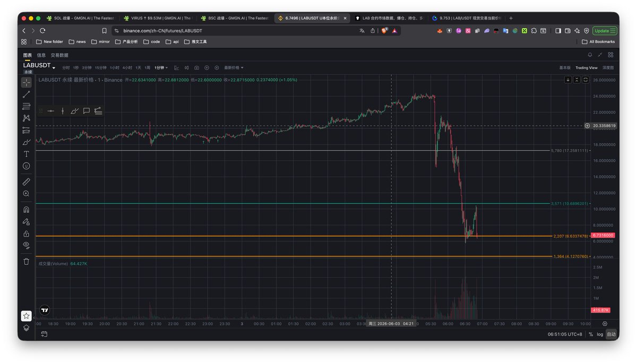
Task: Expand the 1分钟 interval dropdown
Action: pos(161,68)
